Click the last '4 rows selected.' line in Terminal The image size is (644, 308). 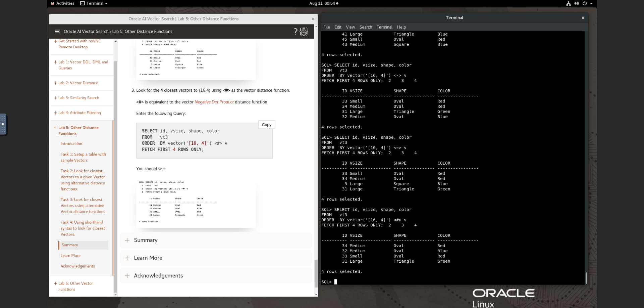342,272
